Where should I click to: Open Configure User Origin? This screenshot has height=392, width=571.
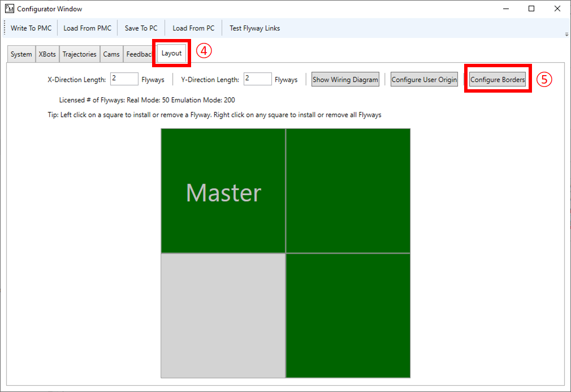(424, 79)
